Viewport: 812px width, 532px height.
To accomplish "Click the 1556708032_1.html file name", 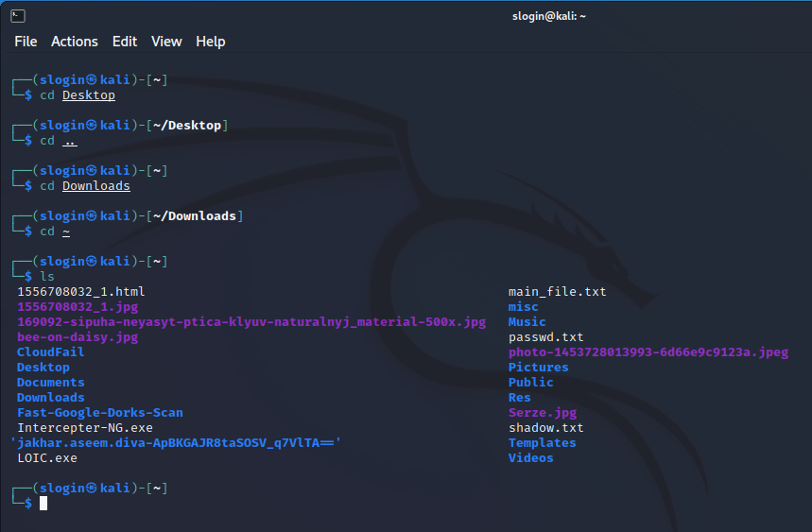I will (81, 292).
